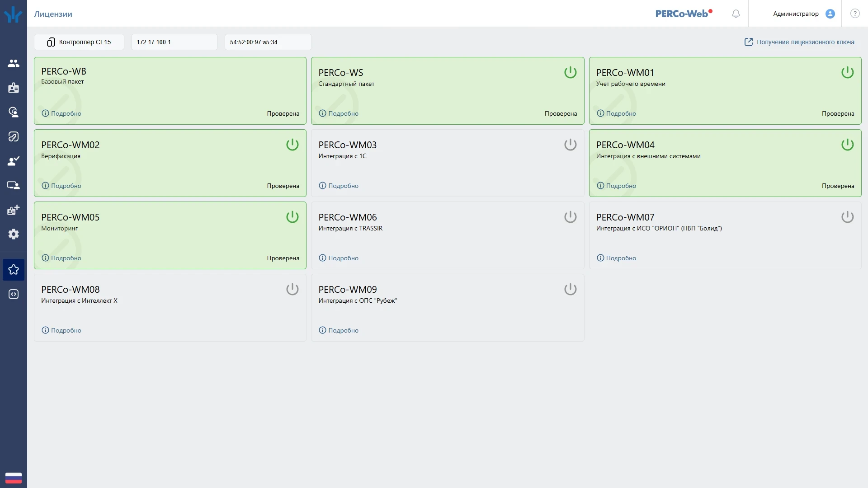This screenshot has width=868, height=488.
Task: Click Стандартный пакет subtitle
Action: click(346, 84)
